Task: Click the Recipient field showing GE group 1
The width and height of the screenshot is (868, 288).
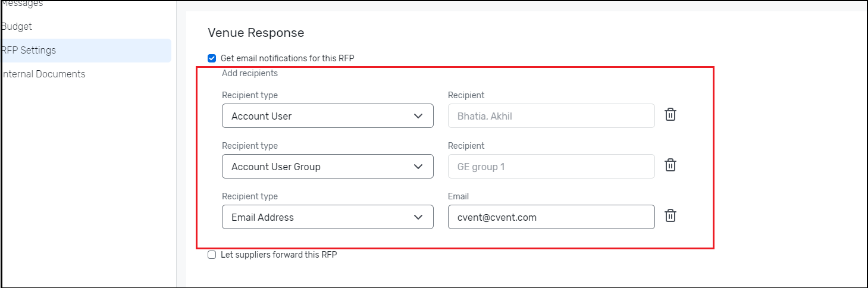Action: coord(551,167)
